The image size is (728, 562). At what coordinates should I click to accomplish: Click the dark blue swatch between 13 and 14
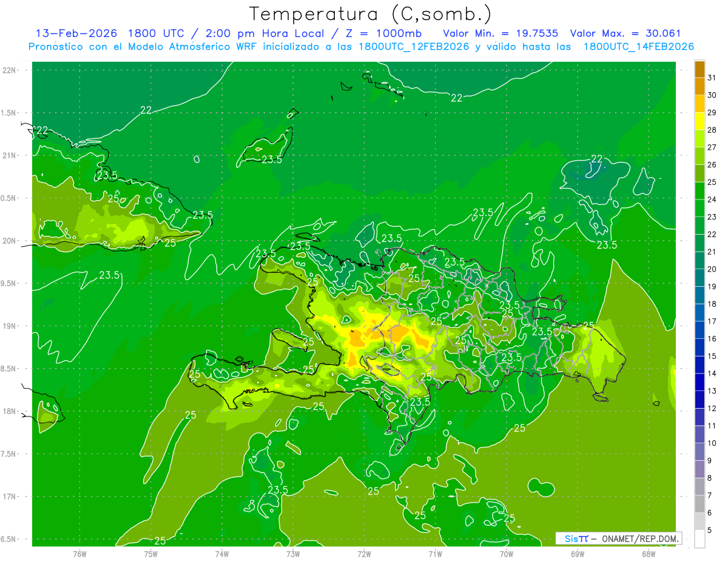[699, 382]
